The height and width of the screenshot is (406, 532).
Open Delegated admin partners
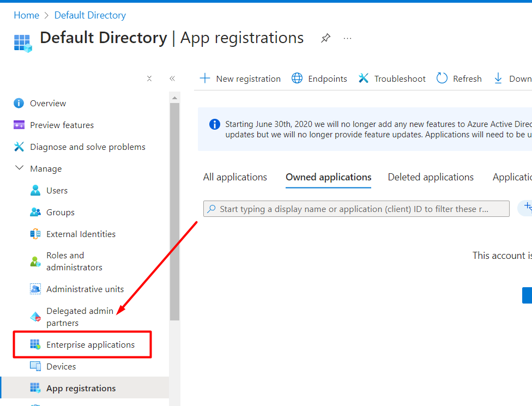(80, 317)
